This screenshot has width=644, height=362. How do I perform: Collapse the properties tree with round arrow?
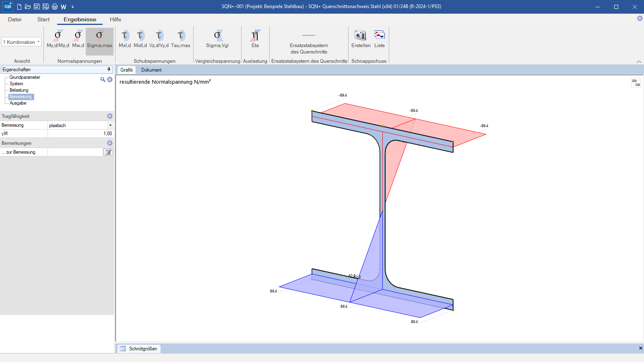coord(109,80)
